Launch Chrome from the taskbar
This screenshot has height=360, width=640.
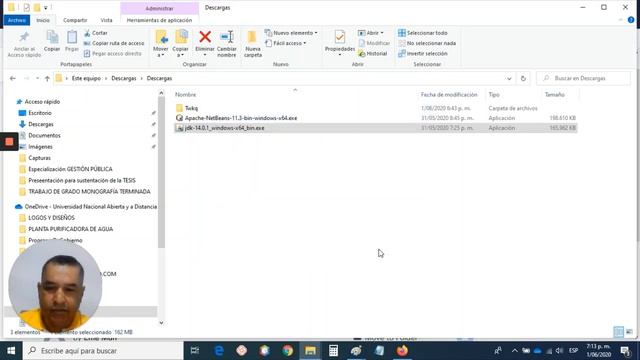[x=287, y=351]
